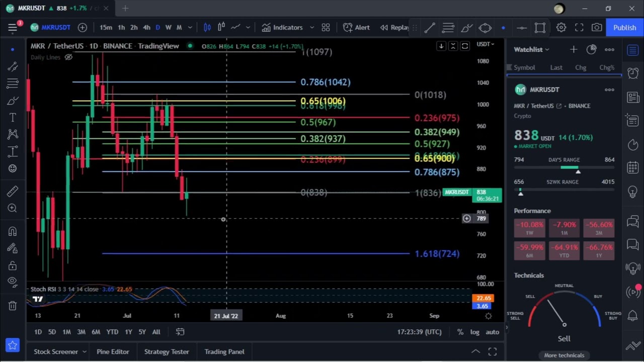Screen dimensions: 644x362
Task: Toggle Daily Lines indicator visibility
Action: (x=68, y=57)
